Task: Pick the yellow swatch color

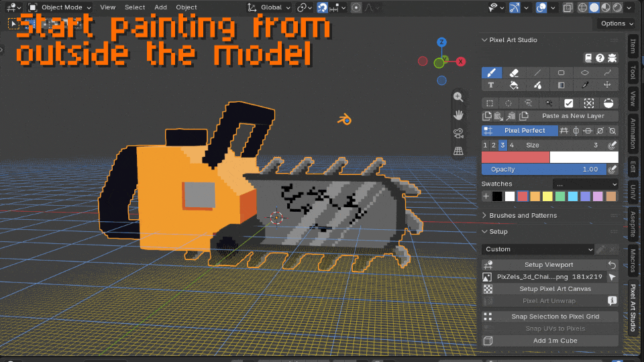Action: click(547, 196)
